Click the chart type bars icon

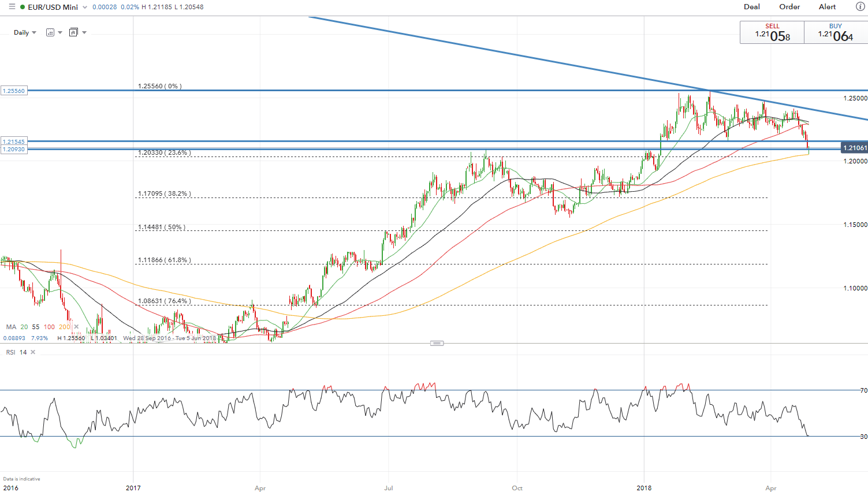tap(73, 32)
